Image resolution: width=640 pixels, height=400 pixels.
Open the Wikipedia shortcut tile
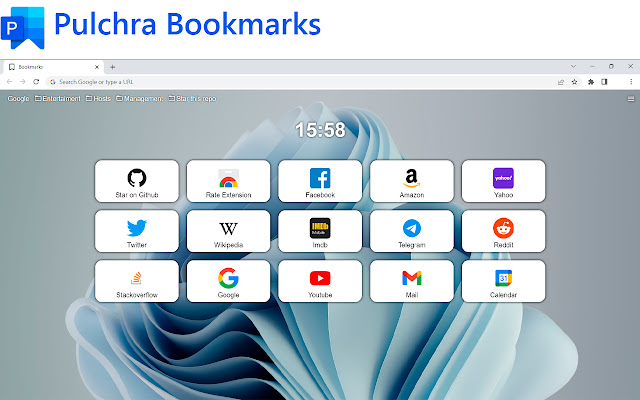[228, 231]
